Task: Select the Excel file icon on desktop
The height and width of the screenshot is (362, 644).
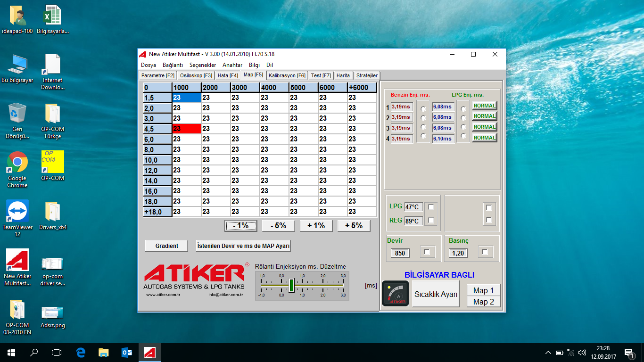Action: point(52,16)
